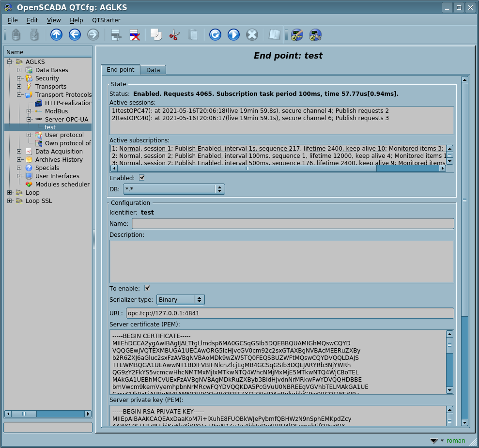Select HTTP-realization in the tree
This screenshot has width=479, height=448.
[68, 103]
